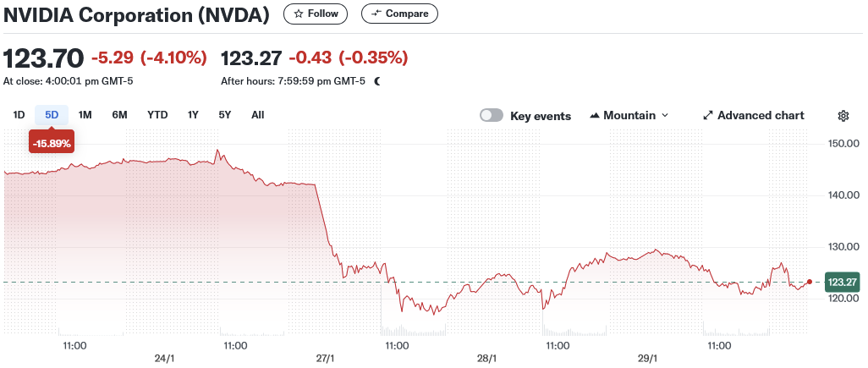Show All time range

click(257, 115)
